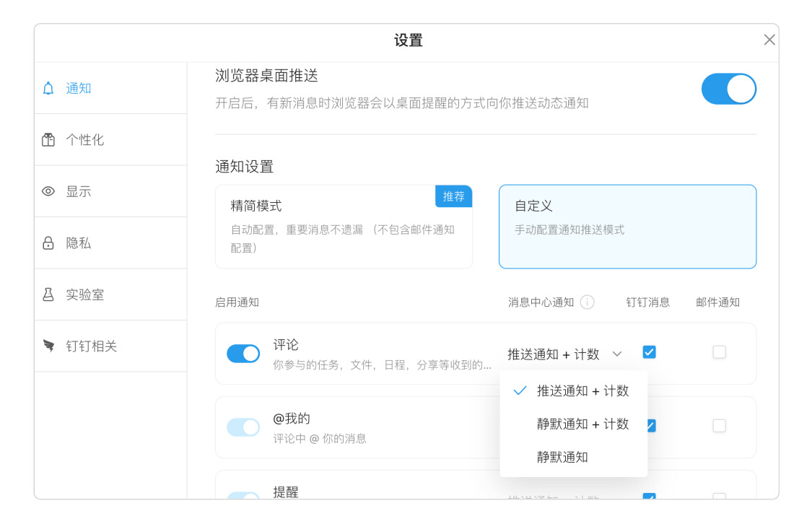This screenshot has width=812, height=524.
Task: Toggle off 浏览器桌面推送 switch
Action: pyautogui.click(x=728, y=89)
